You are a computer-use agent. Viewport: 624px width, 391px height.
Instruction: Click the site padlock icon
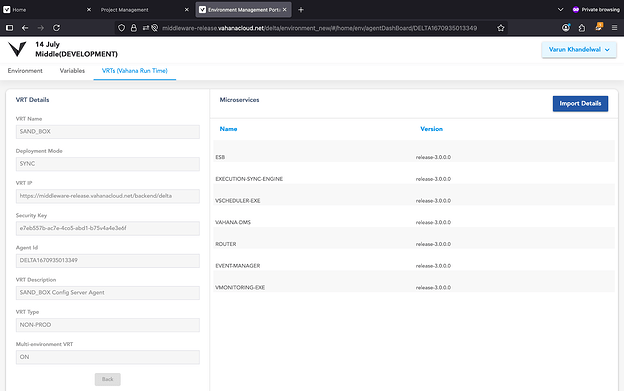pos(134,28)
